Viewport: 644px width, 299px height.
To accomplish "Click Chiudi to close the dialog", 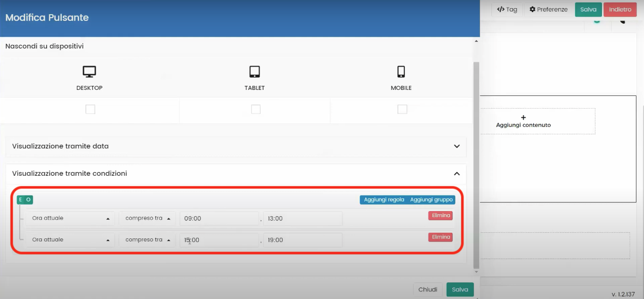I will point(427,289).
